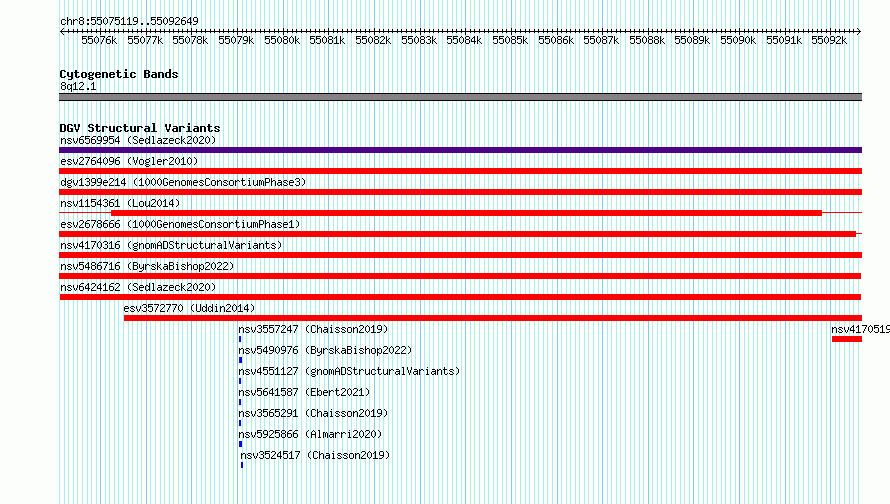890x504 pixels.
Task: Click the DGV Structural Variants track title
Action: click(140, 128)
